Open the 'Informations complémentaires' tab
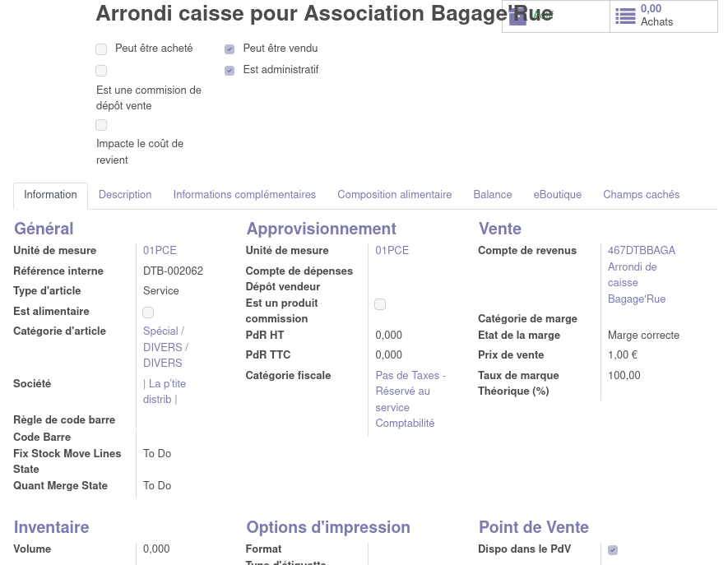The height and width of the screenshot is (565, 728). click(244, 195)
